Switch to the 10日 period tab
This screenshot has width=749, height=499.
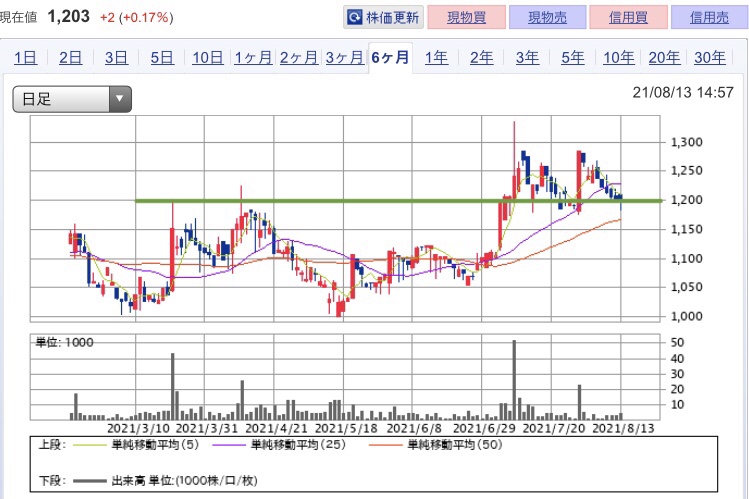(208, 58)
